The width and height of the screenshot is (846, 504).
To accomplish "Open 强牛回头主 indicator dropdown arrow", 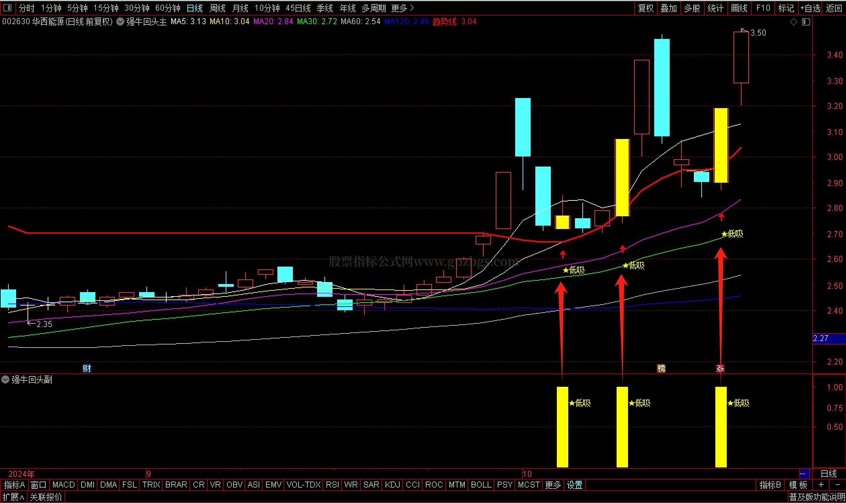I will [120, 22].
